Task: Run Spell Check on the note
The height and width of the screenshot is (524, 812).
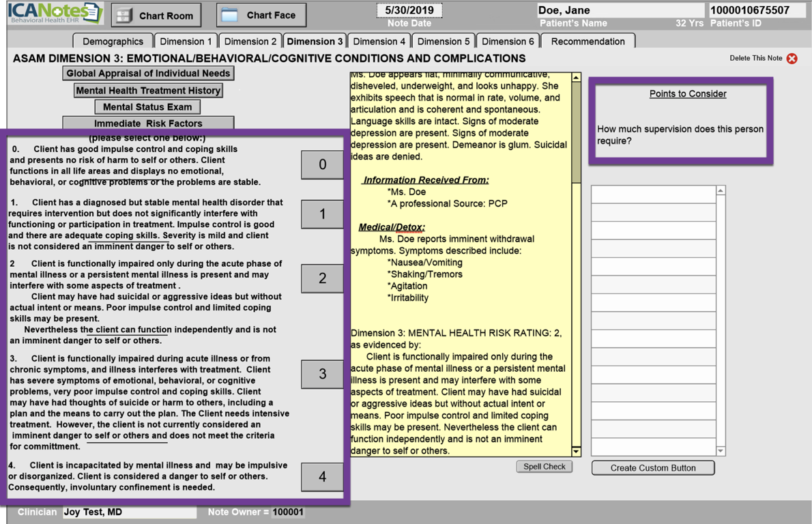Action: 544,467
